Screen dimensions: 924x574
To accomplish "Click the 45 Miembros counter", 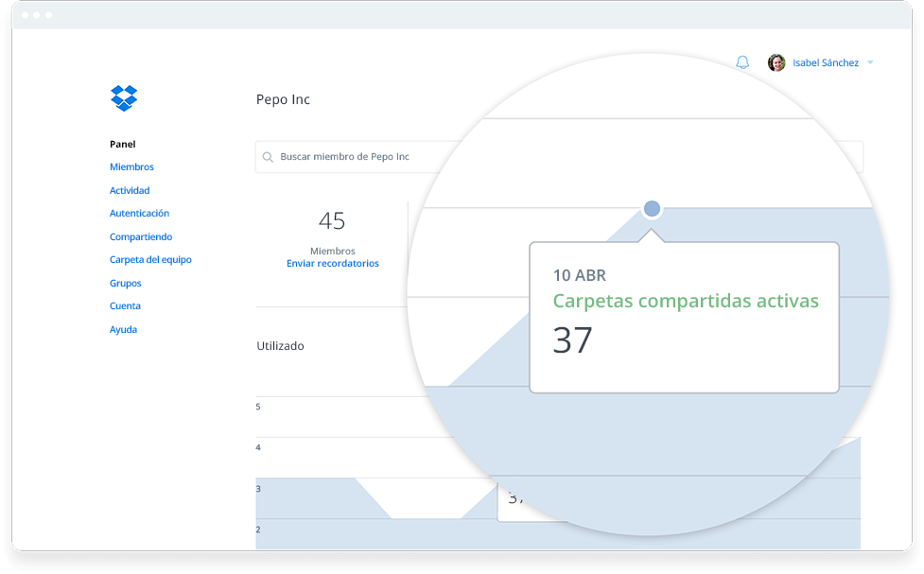I will tap(333, 222).
